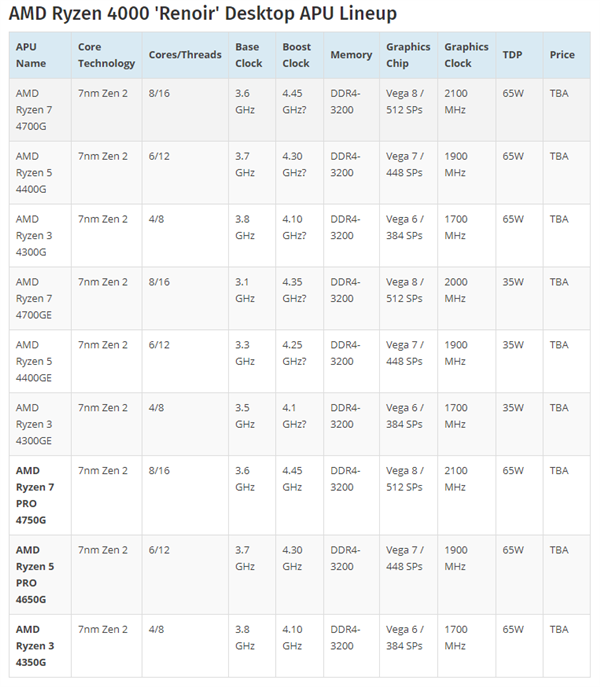Select the AMD Ryzen 7 4700G cell
Viewport: 600px width, 687px height.
point(33,109)
